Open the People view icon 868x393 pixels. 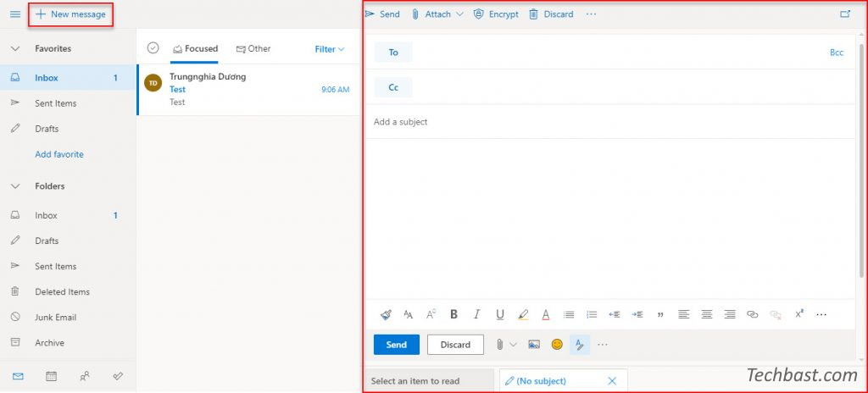tap(84, 376)
